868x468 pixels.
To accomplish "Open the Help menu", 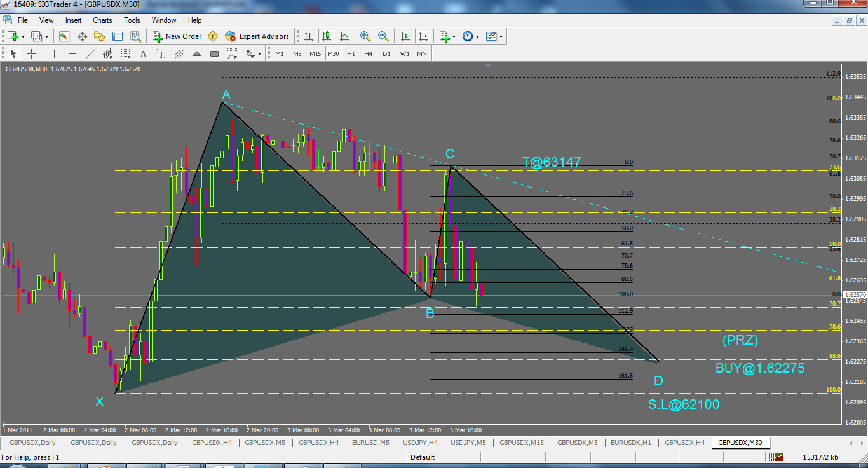I will point(195,20).
